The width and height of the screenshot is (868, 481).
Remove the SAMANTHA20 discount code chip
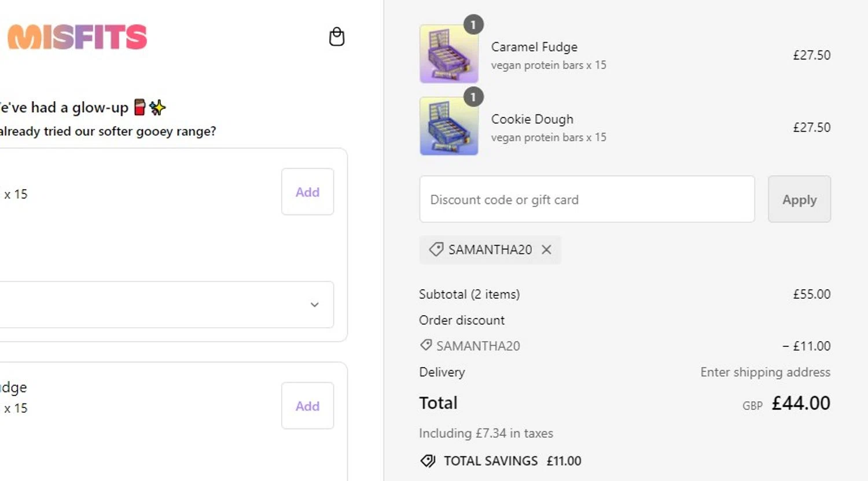tap(546, 249)
